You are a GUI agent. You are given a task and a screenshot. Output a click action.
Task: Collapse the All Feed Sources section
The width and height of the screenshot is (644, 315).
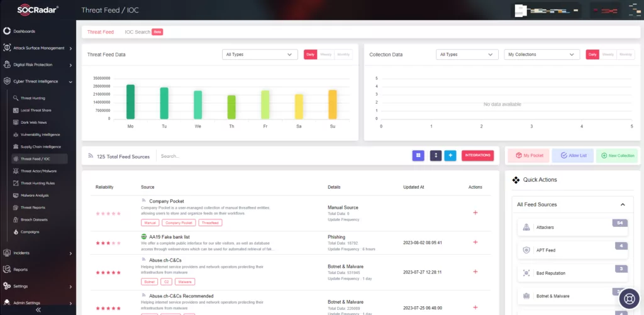[623, 204]
